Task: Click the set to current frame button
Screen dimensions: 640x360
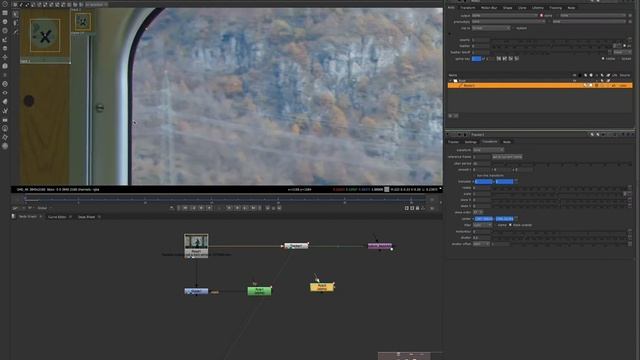Action: 507,157
